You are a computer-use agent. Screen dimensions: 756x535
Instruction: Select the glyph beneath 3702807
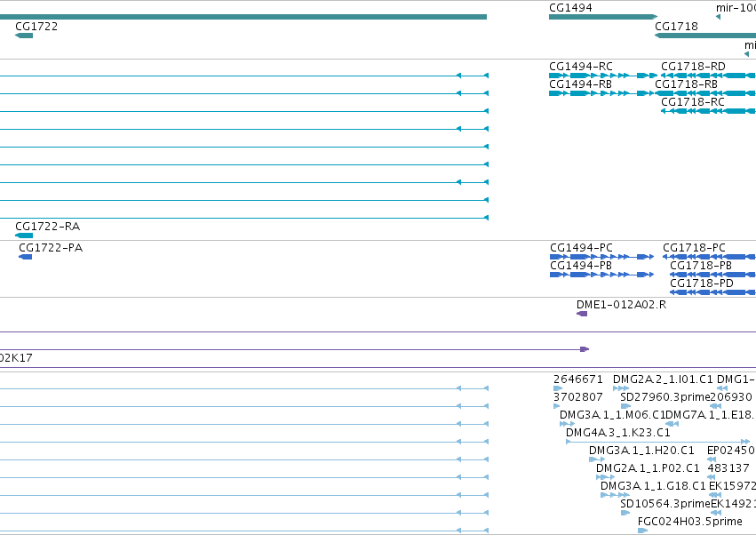[556, 406]
